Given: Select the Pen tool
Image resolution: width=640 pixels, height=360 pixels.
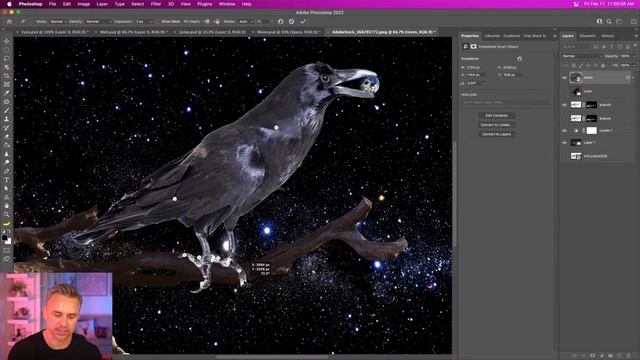Looking at the screenshot, I should [7, 171].
